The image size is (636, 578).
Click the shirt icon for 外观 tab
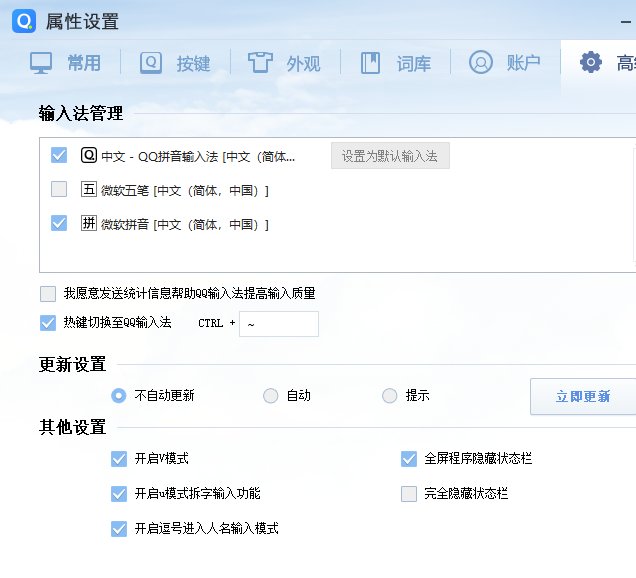coord(261,63)
